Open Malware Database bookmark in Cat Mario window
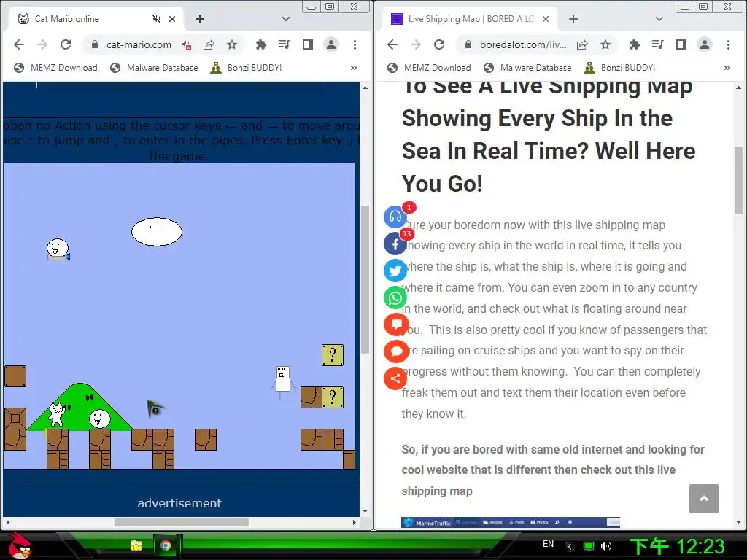Viewport: 747px width, 560px height. pyautogui.click(x=154, y=68)
